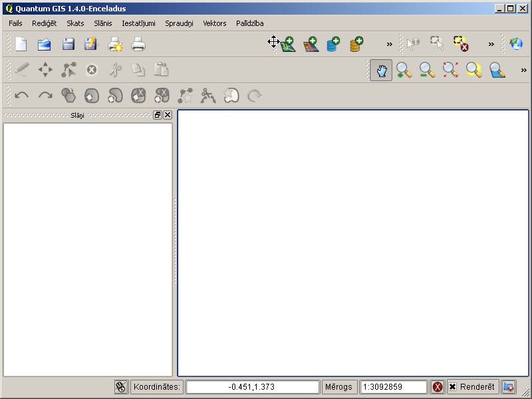Select the Rotate point symbols tool
This screenshot has width=532, height=399.
coord(255,96)
